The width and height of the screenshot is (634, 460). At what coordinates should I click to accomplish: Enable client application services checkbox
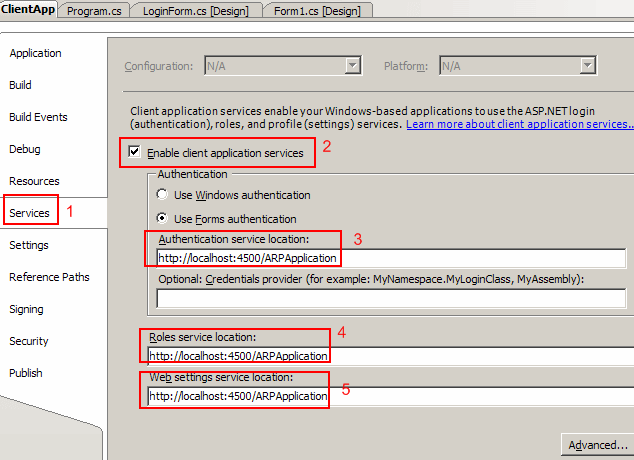click(135, 153)
